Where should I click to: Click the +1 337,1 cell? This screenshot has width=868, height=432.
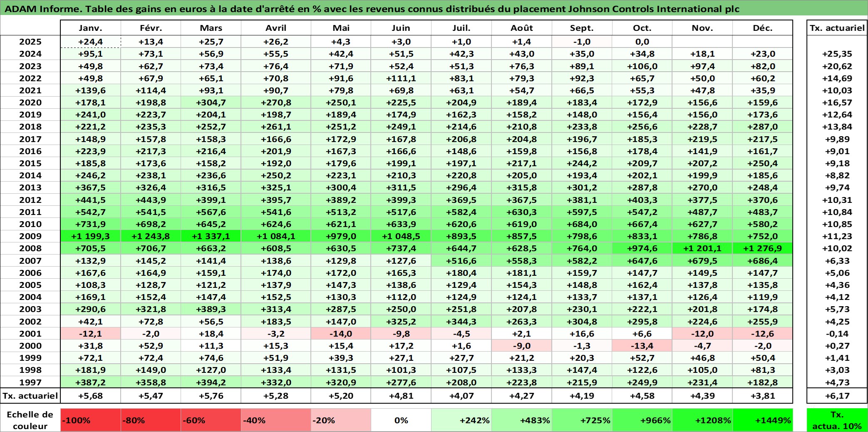(x=211, y=236)
